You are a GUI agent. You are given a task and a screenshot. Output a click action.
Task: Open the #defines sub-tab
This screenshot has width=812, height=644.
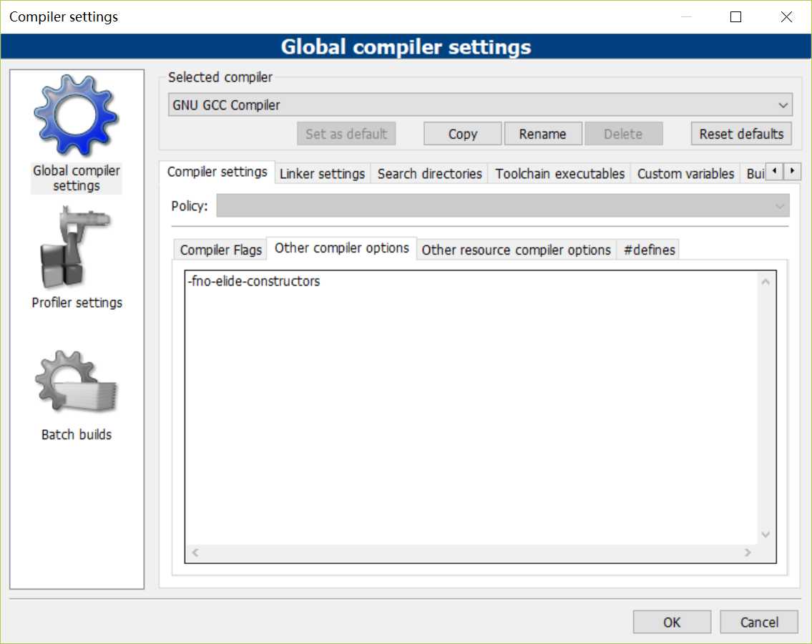click(649, 250)
